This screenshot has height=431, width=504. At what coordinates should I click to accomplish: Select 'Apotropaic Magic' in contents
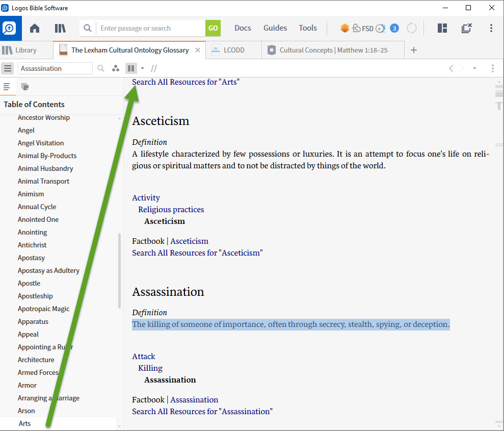click(x=44, y=309)
